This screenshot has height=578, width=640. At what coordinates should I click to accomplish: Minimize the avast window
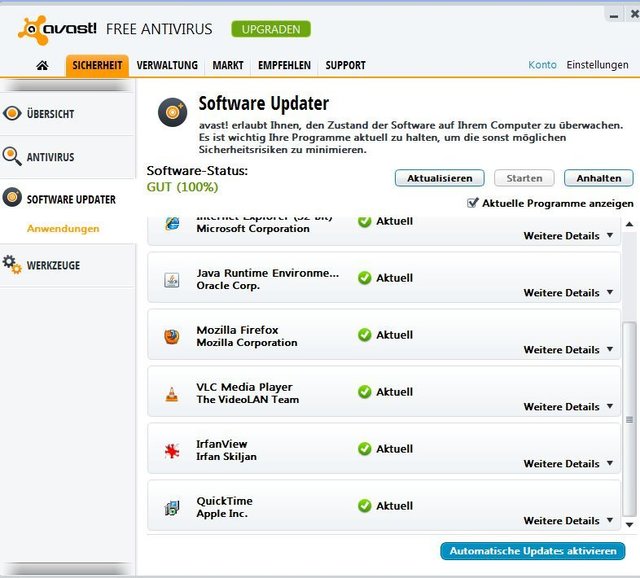click(613, 16)
